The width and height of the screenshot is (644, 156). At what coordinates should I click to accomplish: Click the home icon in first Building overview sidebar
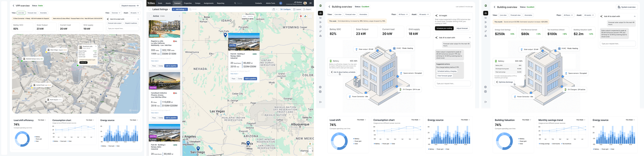click(x=320, y=13)
